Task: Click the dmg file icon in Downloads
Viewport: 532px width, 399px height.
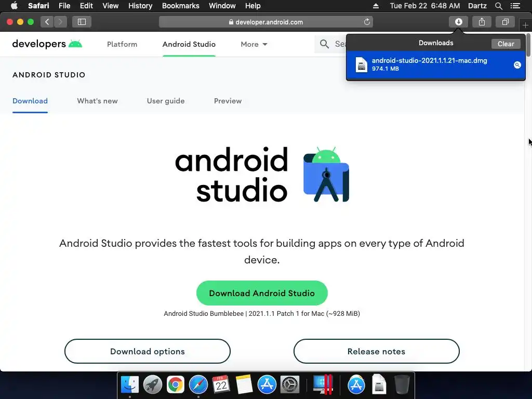Action: pos(362,65)
